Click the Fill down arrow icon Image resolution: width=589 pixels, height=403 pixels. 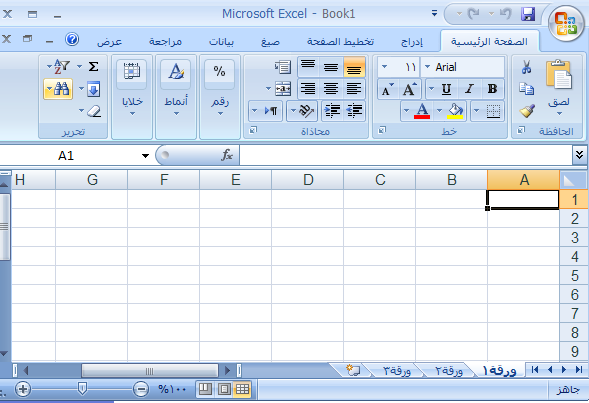(93, 89)
